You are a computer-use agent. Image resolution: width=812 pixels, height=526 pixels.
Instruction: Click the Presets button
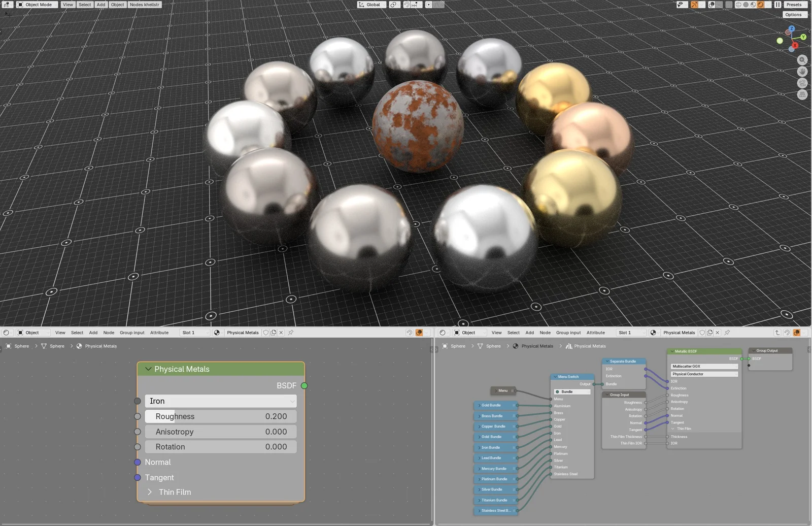[x=794, y=5]
